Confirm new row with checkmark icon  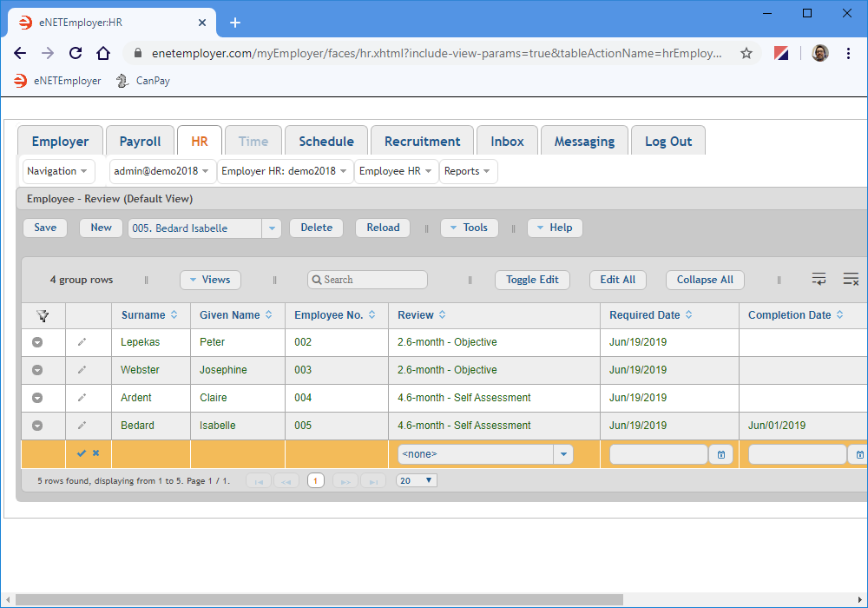82,453
